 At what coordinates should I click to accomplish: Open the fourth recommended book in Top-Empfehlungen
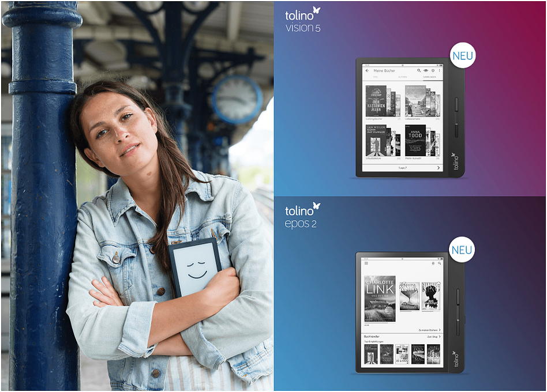(x=418, y=355)
